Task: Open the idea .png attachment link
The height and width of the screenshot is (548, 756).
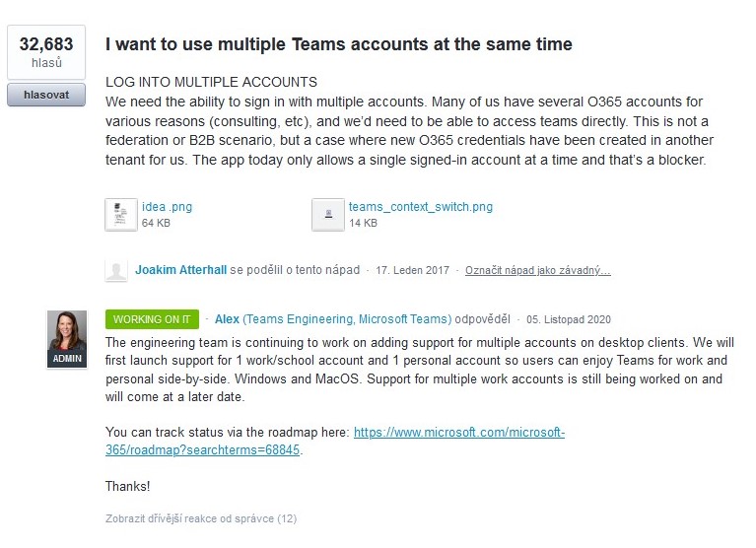Action: pos(167,207)
